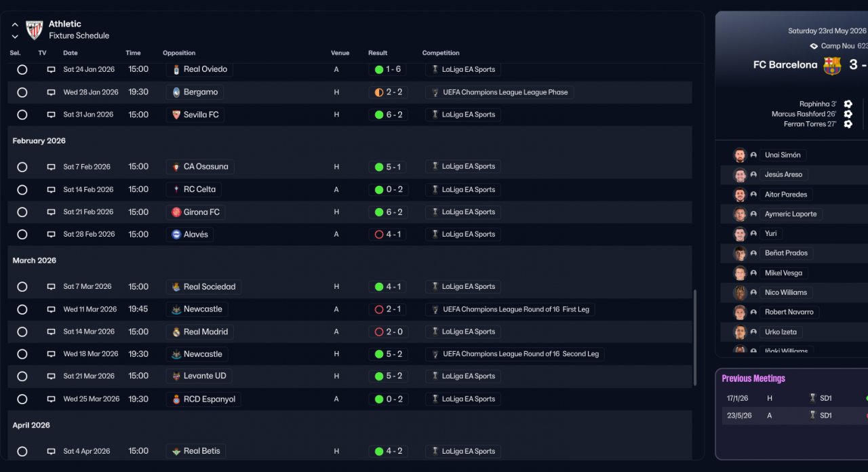Open Aymeric Laporte player profile
The image size is (868, 472).
coord(791,214)
